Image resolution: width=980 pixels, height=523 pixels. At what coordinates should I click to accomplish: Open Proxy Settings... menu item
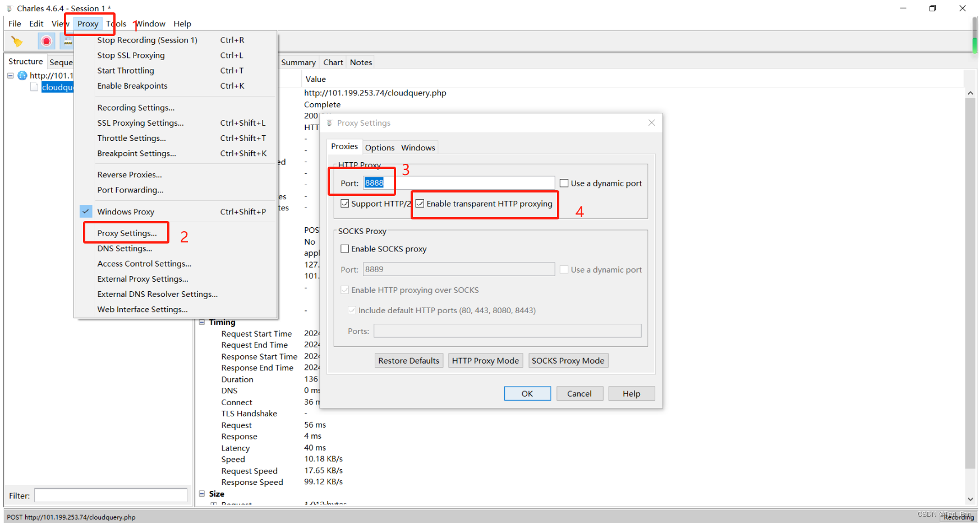tap(176, 233)
